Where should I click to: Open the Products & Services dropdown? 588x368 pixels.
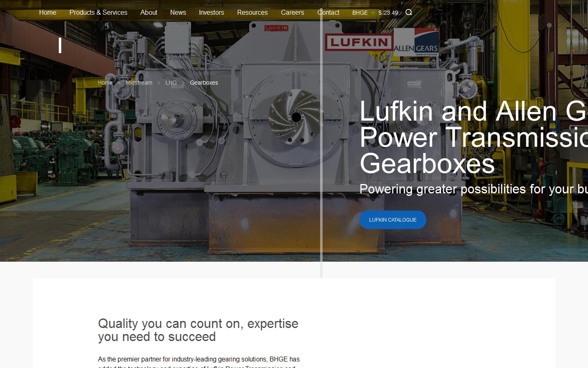(x=98, y=13)
